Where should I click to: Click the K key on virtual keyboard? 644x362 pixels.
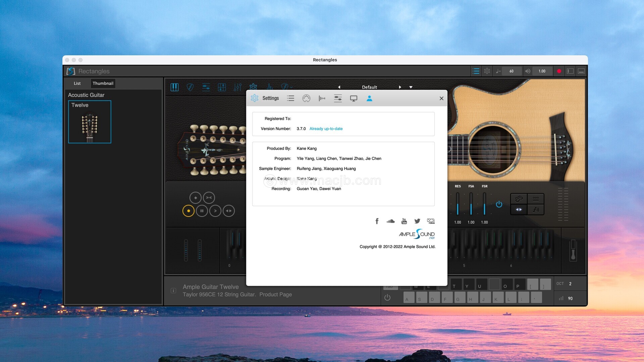click(498, 298)
